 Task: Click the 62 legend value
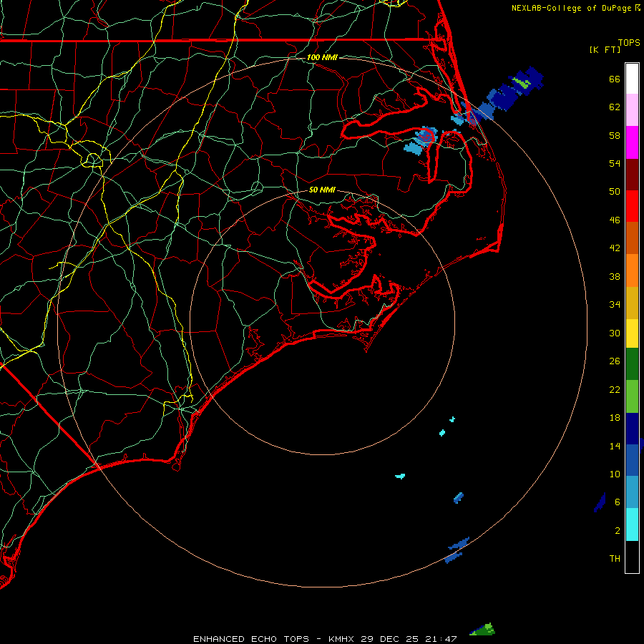point(615,107)
